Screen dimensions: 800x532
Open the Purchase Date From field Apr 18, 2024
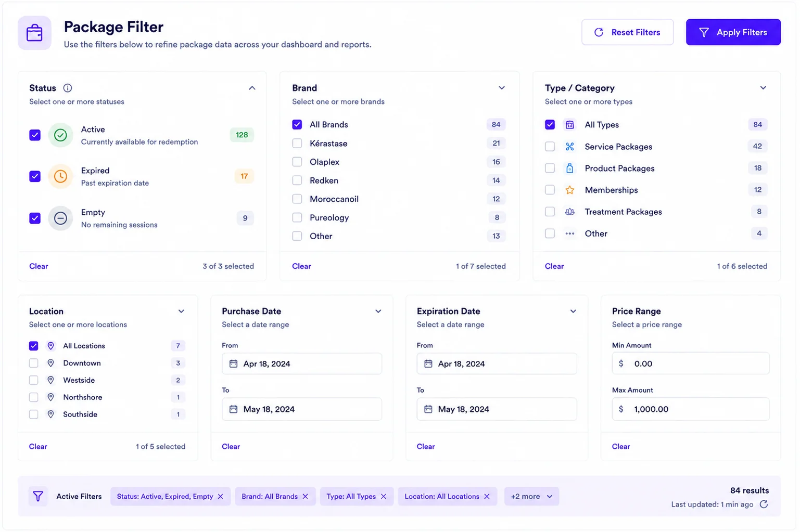(x=302, y=364)
